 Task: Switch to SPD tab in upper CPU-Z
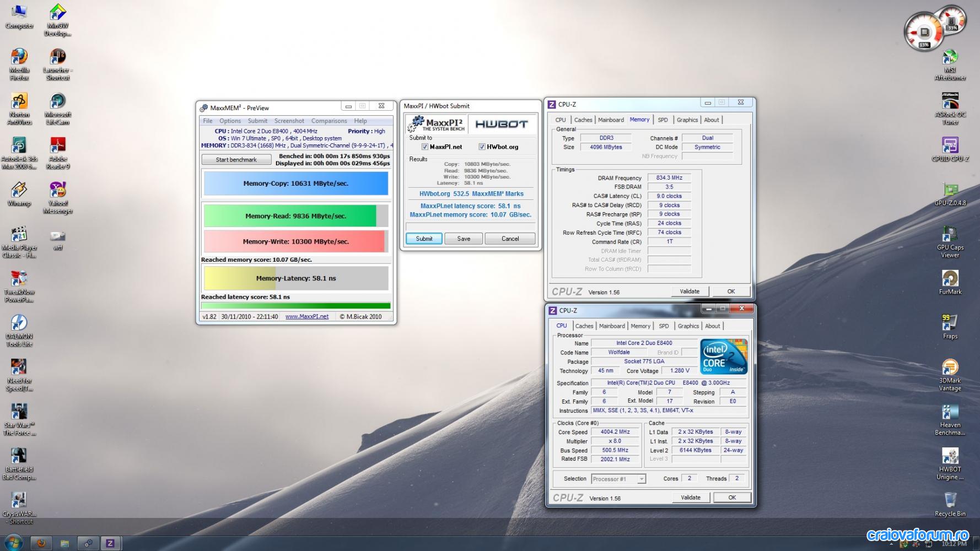(x=663, y=120)
